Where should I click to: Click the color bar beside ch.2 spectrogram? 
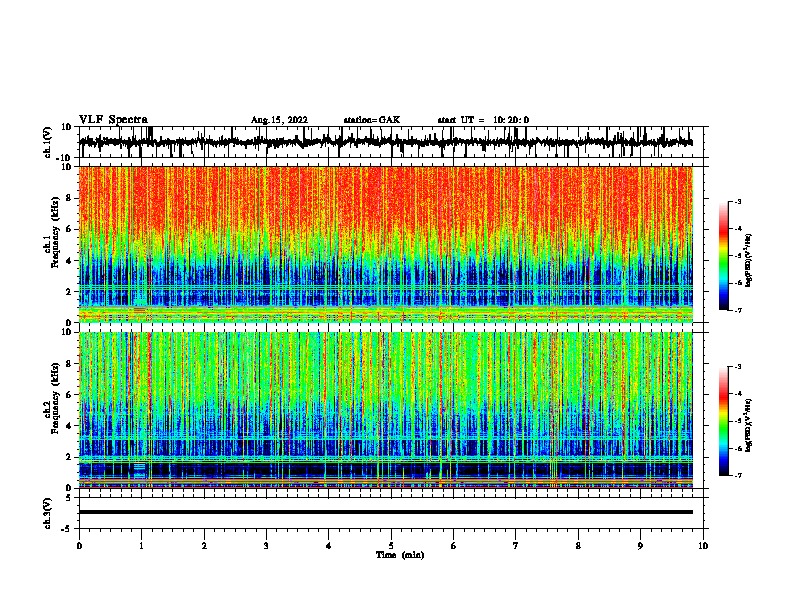click(x=724, y=421)
